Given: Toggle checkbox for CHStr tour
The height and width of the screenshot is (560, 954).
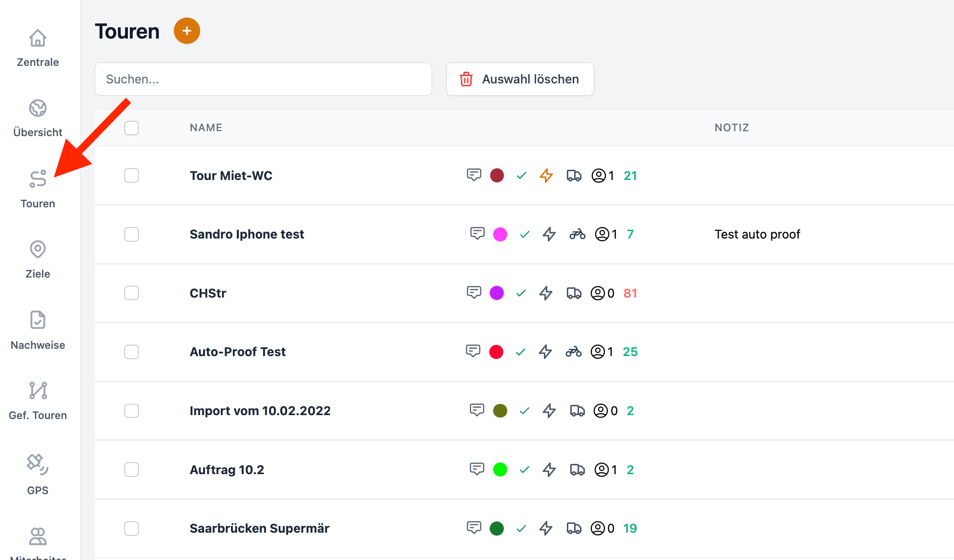Looking at the screenshot, I should pos(131,293).
